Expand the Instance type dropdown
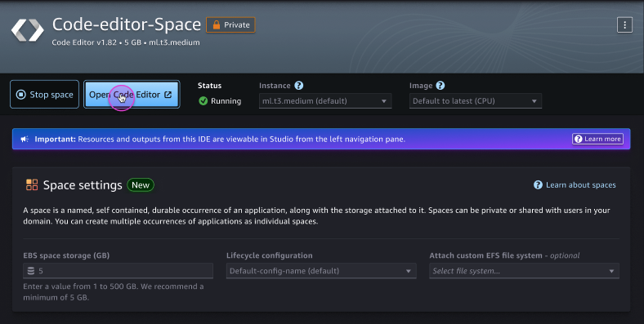 325,101
